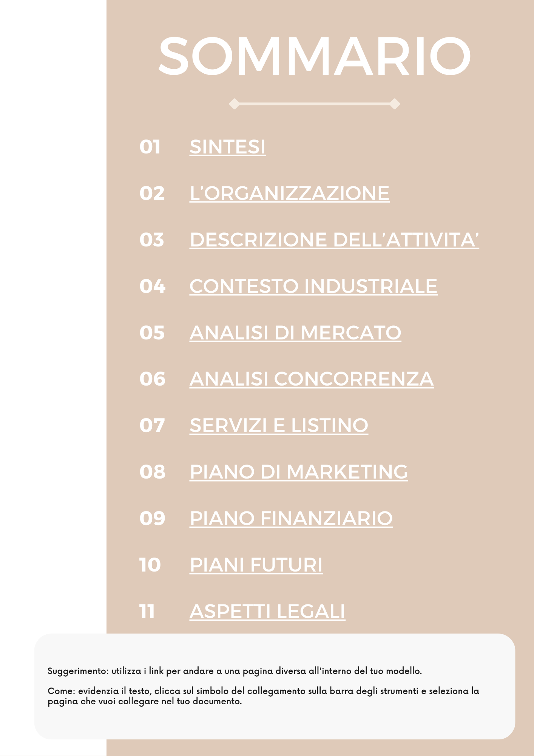Image resolution: width=534 pixels, height=756 pixels.
Task: Select the ANALISI CONCORRENZA link
Action: 312,379
